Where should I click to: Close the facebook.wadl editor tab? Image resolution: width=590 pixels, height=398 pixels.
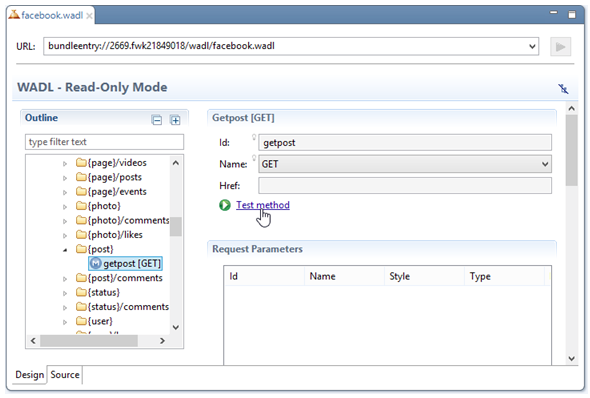[89, 16]
